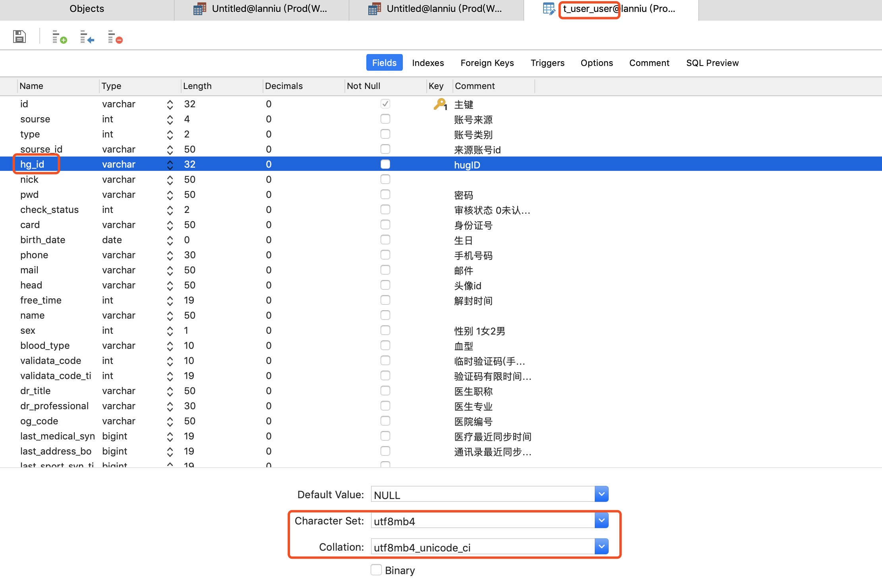The width and height of the screenshot is (882, 588).
Task: Click the Save table icon
Action: (19, 37)
